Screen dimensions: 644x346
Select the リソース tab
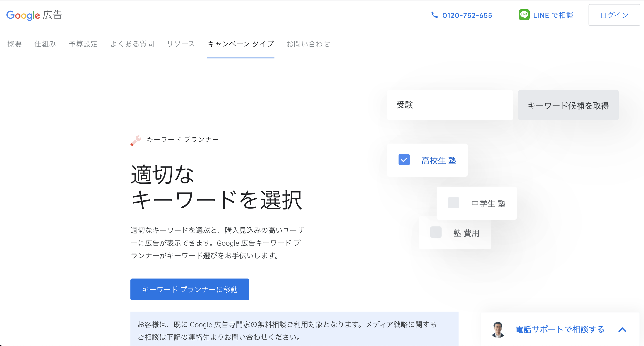click(x=181, y=44)
